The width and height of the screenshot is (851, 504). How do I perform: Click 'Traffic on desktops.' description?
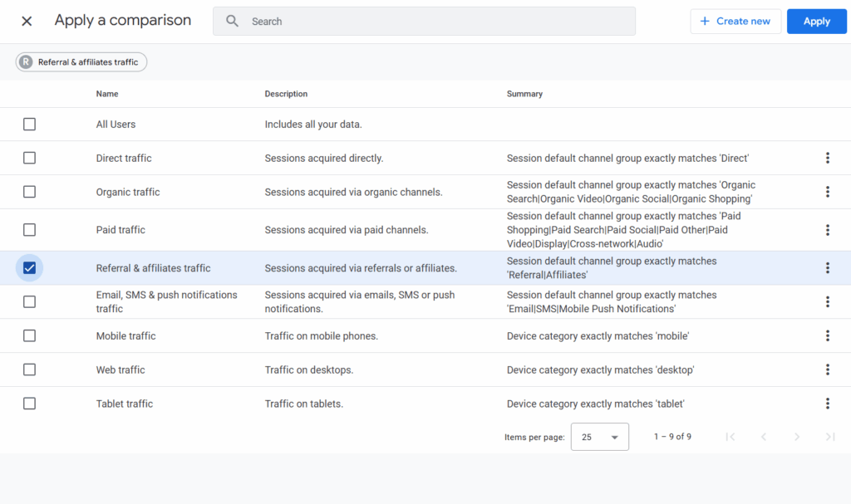click(x=309, y=369)
